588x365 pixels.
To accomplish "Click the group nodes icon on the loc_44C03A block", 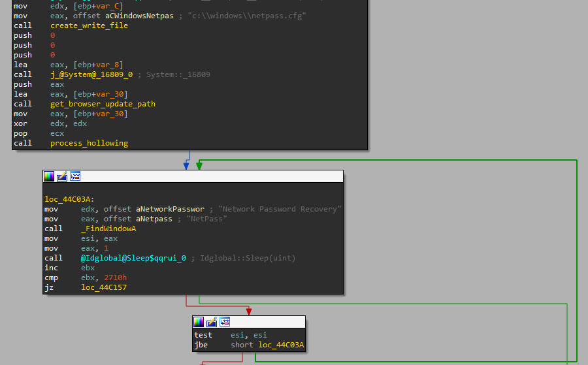I will pyautogui.click(x=74, y=176).
